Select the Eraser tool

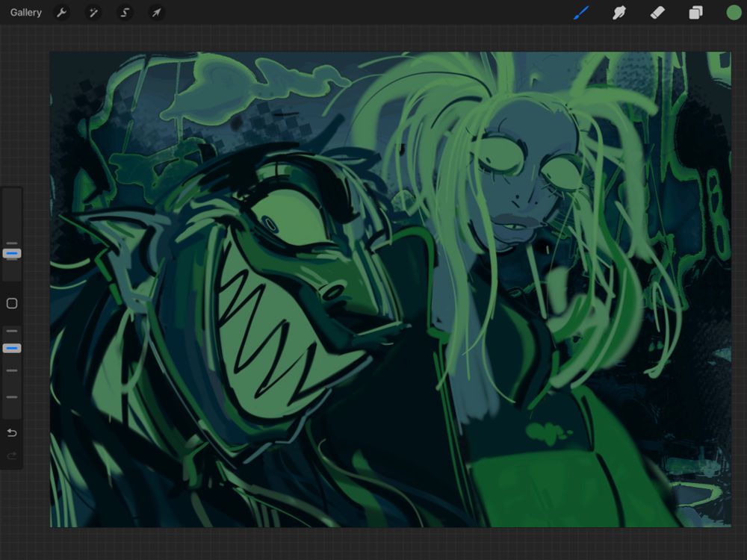coord(657,13)
